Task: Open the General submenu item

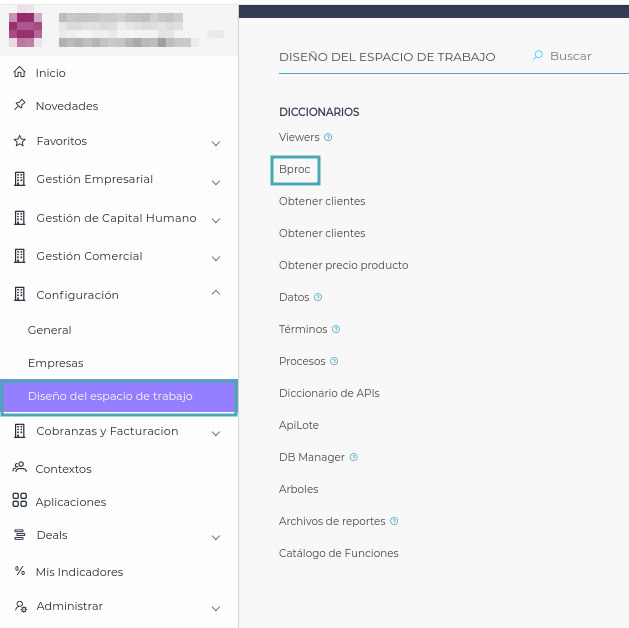Action: point(50,330)
